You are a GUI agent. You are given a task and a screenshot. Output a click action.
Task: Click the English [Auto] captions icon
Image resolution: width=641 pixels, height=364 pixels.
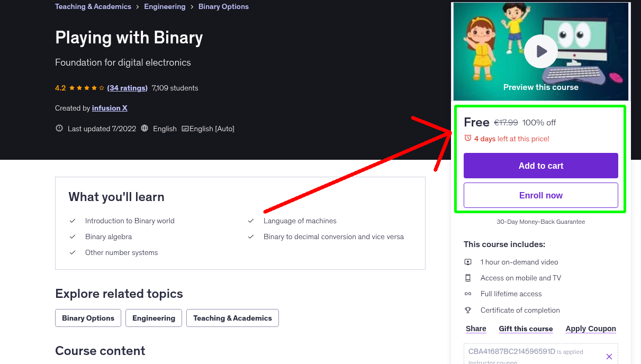(x=185, y=128)
